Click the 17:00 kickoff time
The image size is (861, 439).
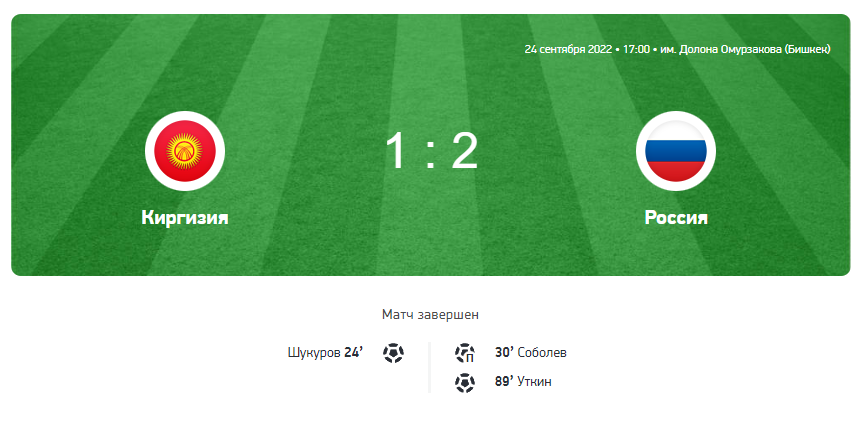click(636, 49)
